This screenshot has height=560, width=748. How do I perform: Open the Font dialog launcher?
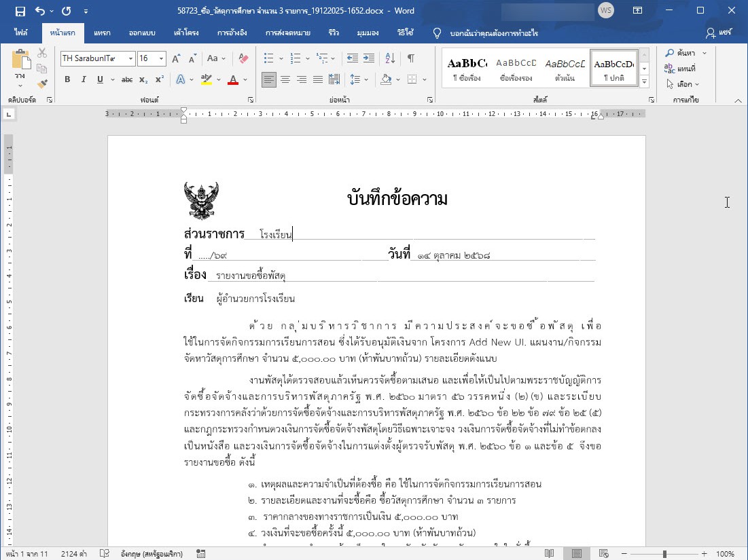(x=250, y=99)
